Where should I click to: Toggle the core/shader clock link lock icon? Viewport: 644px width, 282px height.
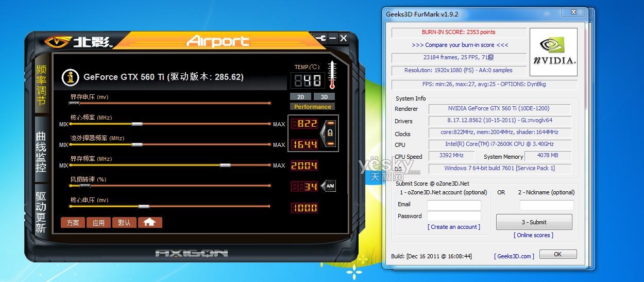(330, 133)
